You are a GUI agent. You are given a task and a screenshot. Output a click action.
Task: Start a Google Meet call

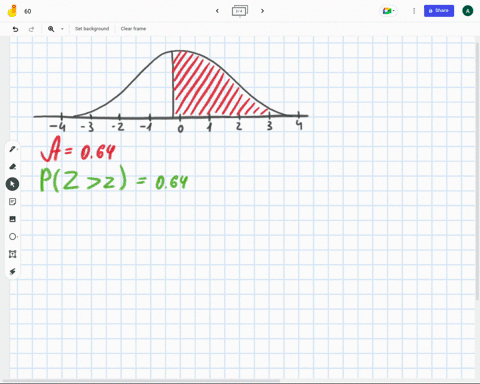[x=388, y=11]
